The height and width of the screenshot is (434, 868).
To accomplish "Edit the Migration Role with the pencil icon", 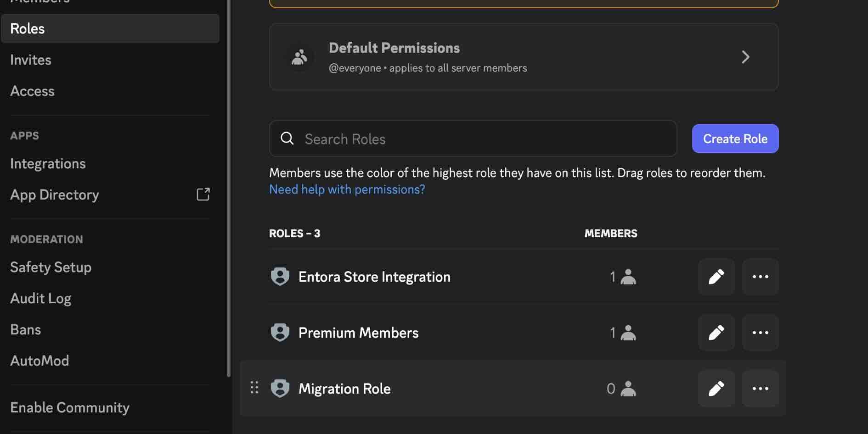I will pyautogui.click(x=716, y=388).
